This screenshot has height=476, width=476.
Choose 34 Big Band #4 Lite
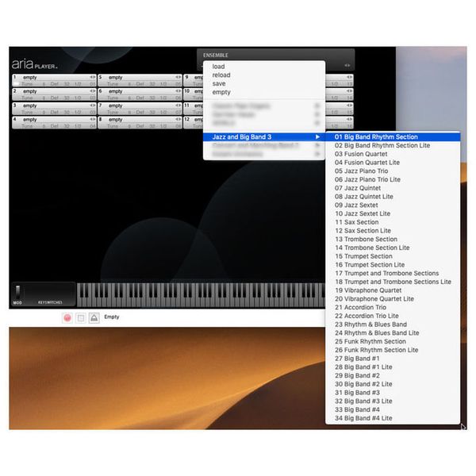point(363,418)
